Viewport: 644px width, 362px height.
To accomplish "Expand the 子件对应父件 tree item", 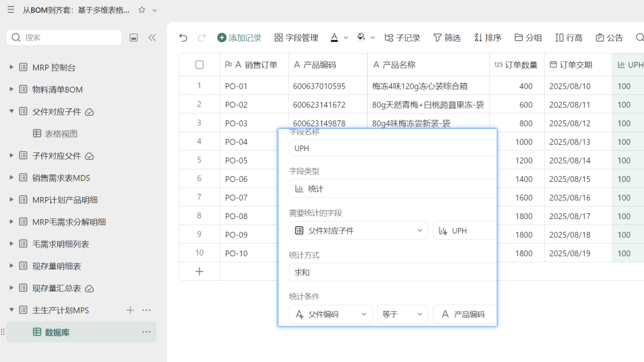I will point(11,156).
